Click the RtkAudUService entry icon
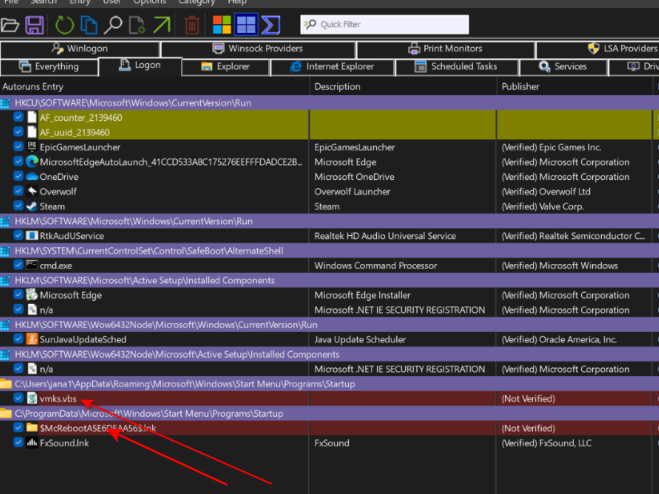The image size is (659, 494). tap(32, 235)
